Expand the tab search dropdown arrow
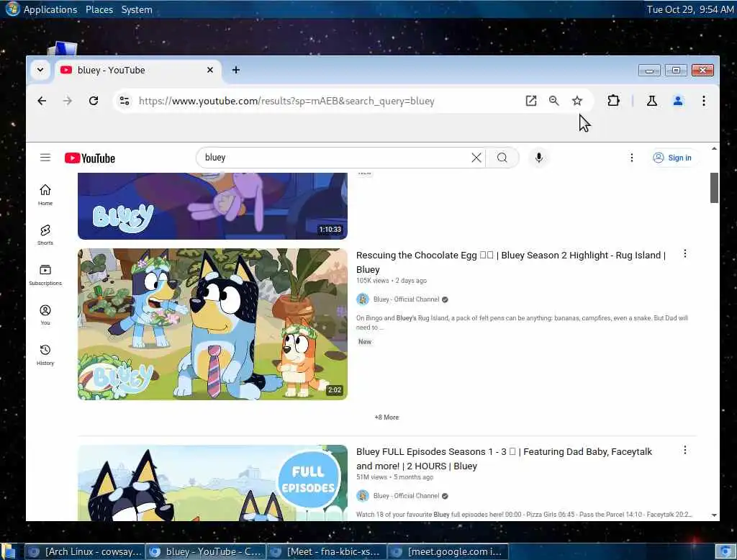 click(40, 70)
